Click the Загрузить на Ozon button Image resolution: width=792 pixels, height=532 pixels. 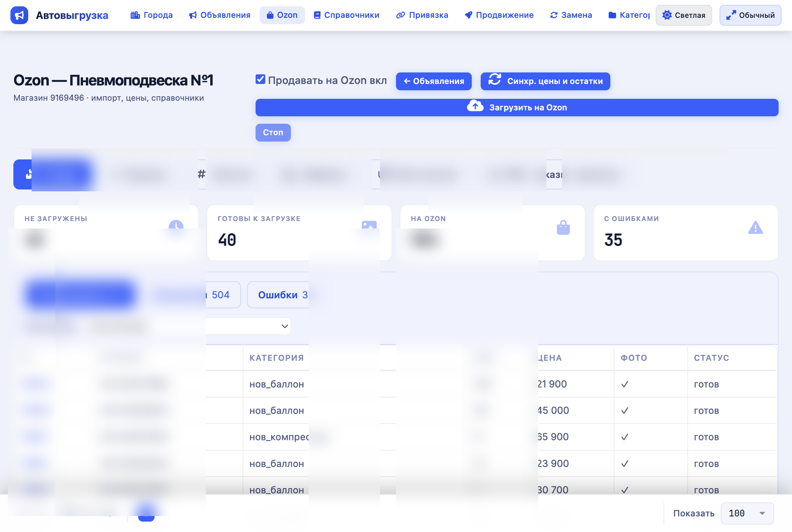coord(517,107)
